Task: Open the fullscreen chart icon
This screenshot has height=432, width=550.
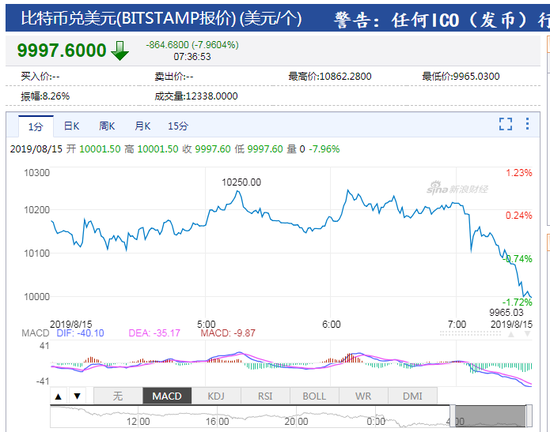Action: (505, 124)
